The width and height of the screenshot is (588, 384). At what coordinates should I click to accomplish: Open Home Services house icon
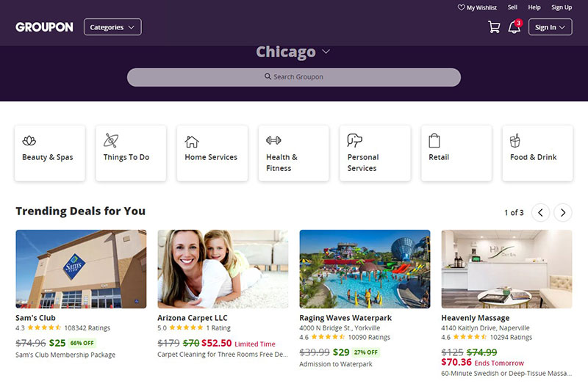[192, 142]
